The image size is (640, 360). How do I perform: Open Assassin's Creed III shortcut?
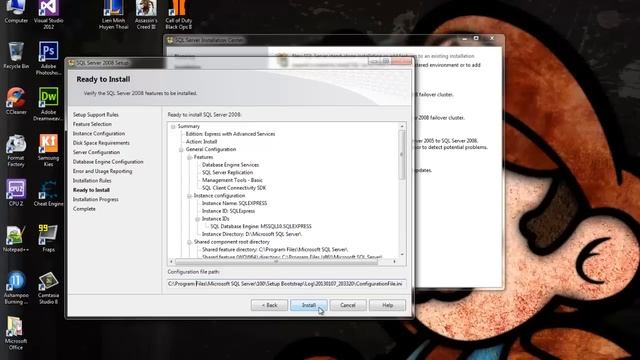click(146, 15)
